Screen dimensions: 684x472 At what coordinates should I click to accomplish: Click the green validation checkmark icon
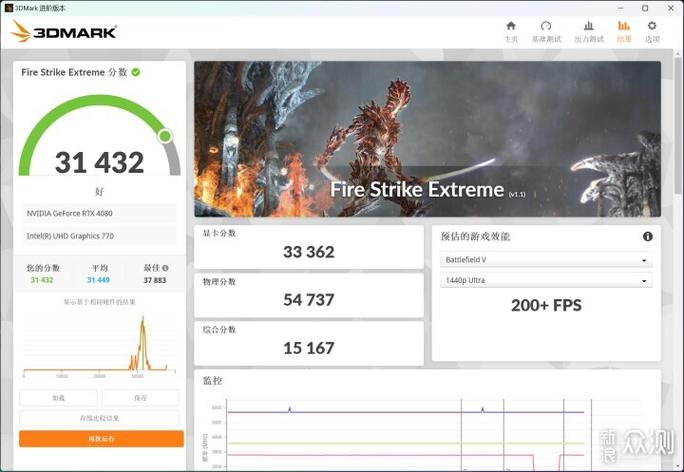(136, 72)
